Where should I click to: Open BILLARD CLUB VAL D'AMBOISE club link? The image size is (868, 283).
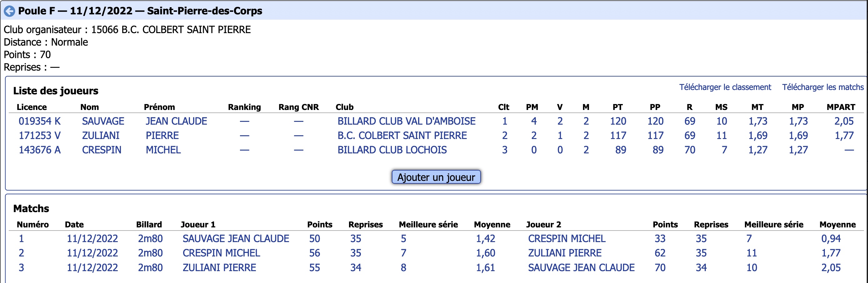(407, 121)
